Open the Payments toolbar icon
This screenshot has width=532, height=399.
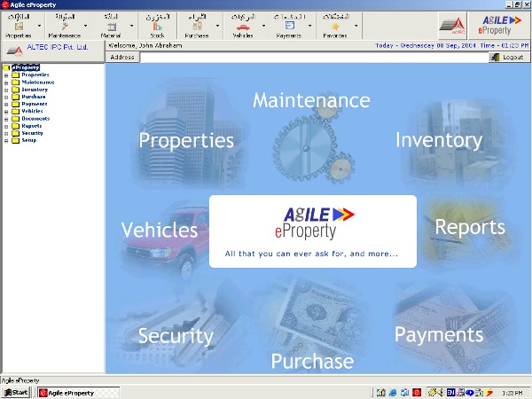point(289,26)
